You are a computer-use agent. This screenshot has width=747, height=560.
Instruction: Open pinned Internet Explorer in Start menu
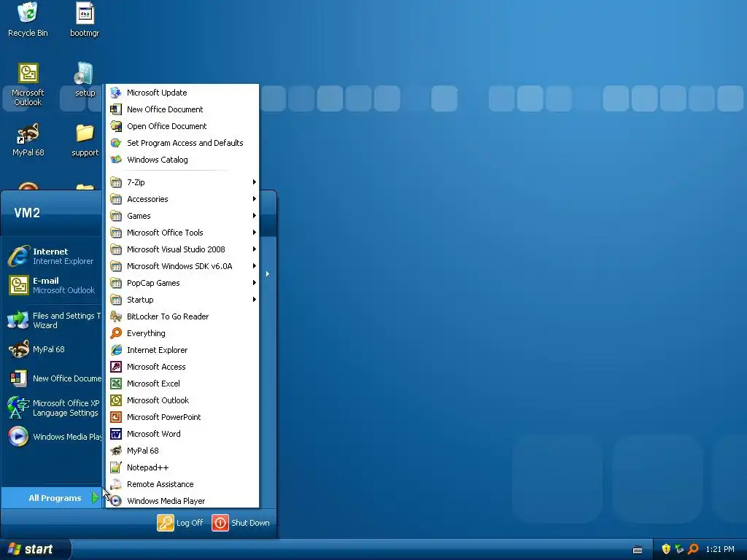pyautogui.click(x=52, y=256)
